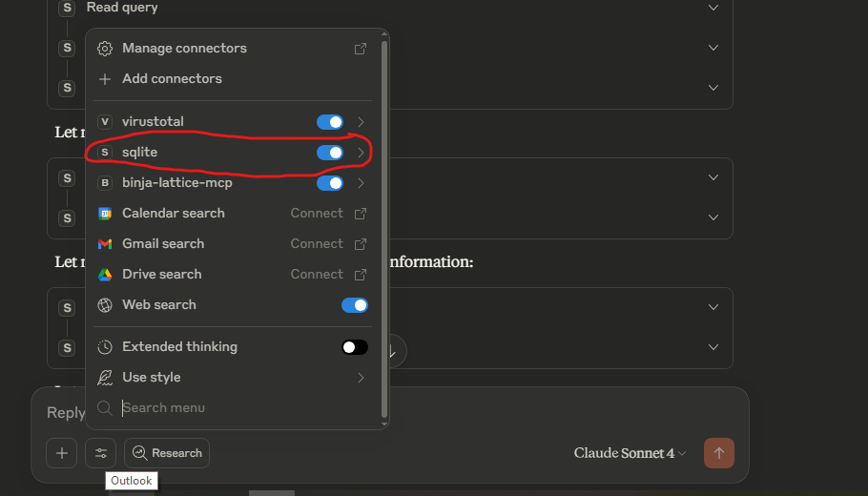Turn off the sqlite connector toggle
868x496 pixels.
(330, 153)
